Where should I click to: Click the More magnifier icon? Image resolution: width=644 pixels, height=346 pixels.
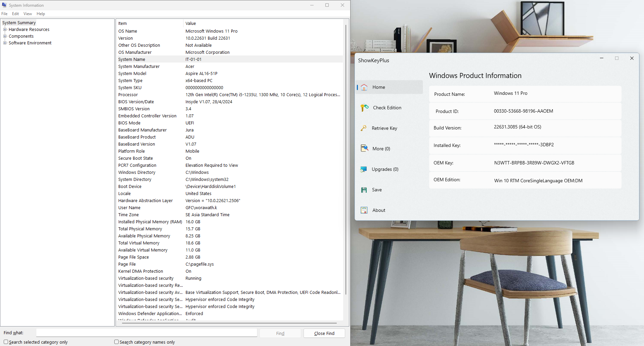364,148
